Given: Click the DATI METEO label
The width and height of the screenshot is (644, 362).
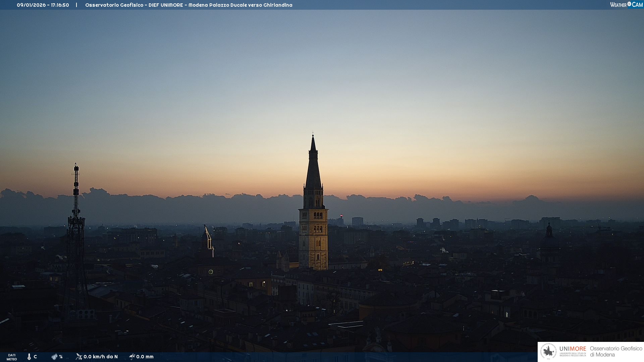Looking at the screenshot, I should (x=12, y=357).
